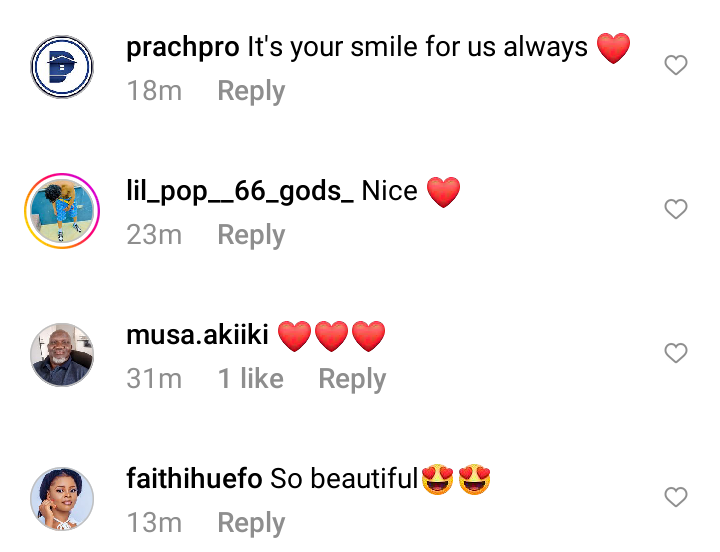
Task: Open the faithihuefo username link
Action: (x=194, y=478)
